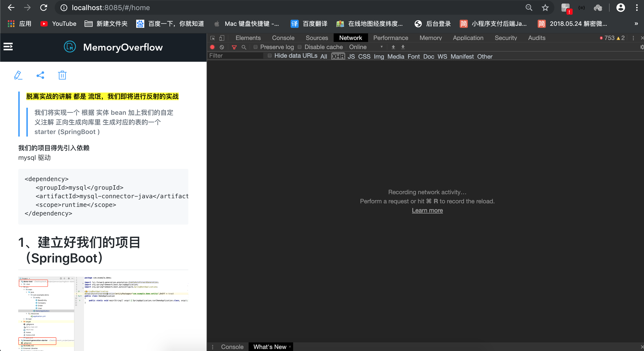Viewport: 644px width, 351px height.
Task: Select the CSS request type filter
Action: [364, 56]
